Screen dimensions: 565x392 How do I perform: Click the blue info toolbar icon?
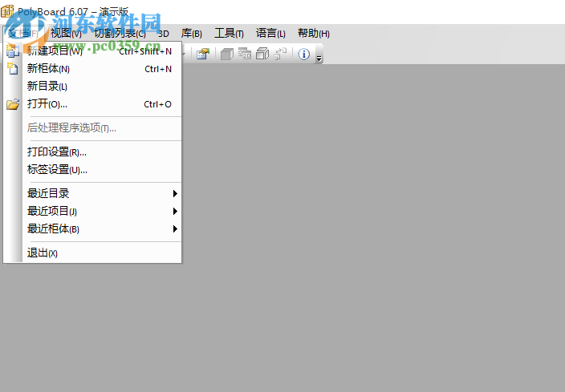(x=303, y=54)
